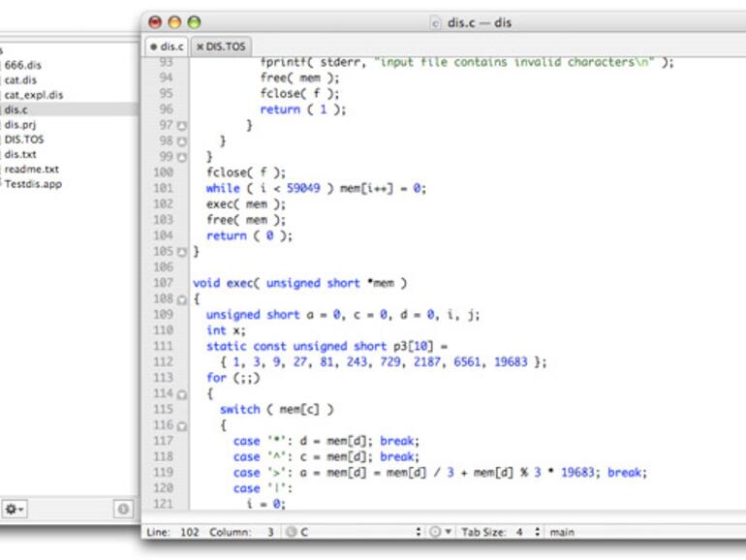Collapse the for loop block at line 114
Image resolution: width=746 pixels, height=560 pixels.
pos(182,394)
